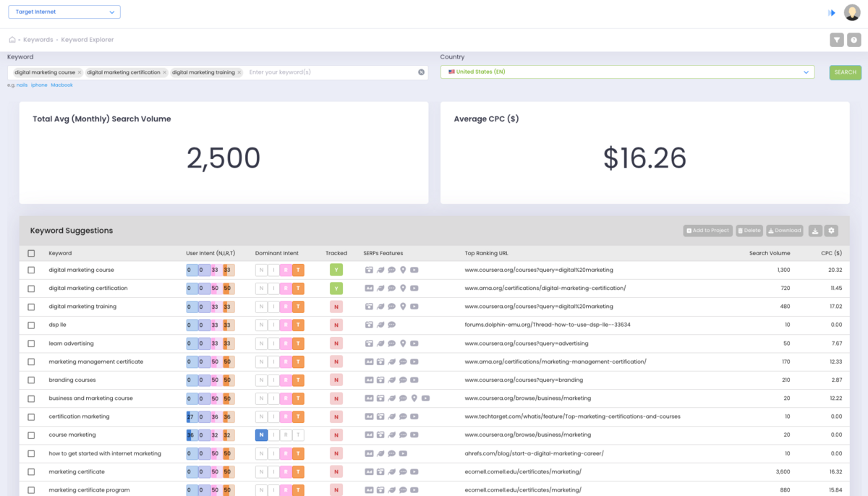868x496 pixels.
Task: Click URL 'ahrefs.com/blog/start-a-digital-marketing-career/'
Action: coord(534,453)
